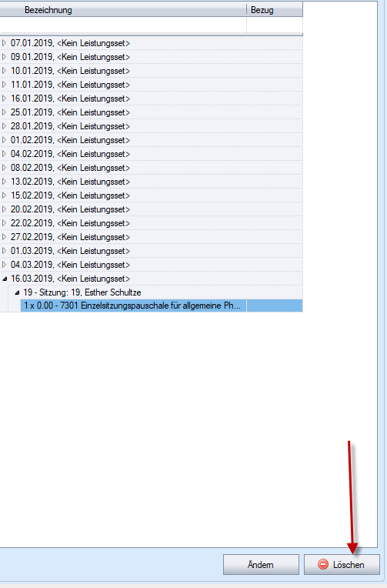The height and width of the screenshot is (588, 387).
Task: Expand the 07.01.2019 entry
Action: click(4, 43)
